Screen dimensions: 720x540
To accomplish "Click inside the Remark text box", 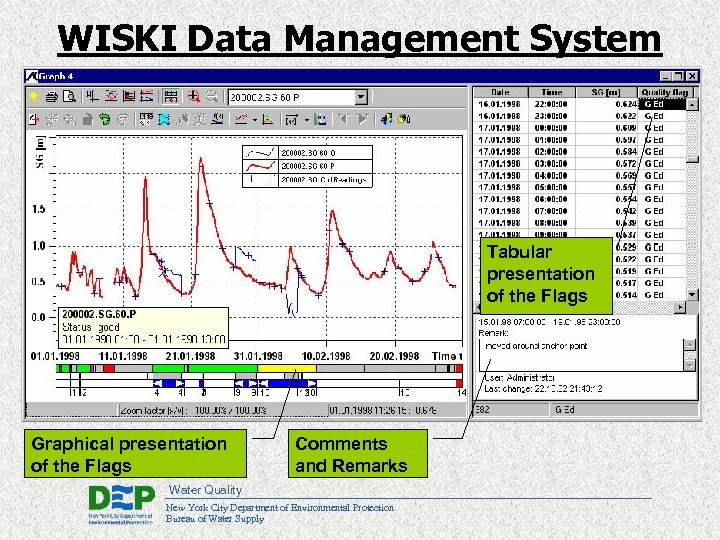I will pyautogui.click(x=581, y=356).
